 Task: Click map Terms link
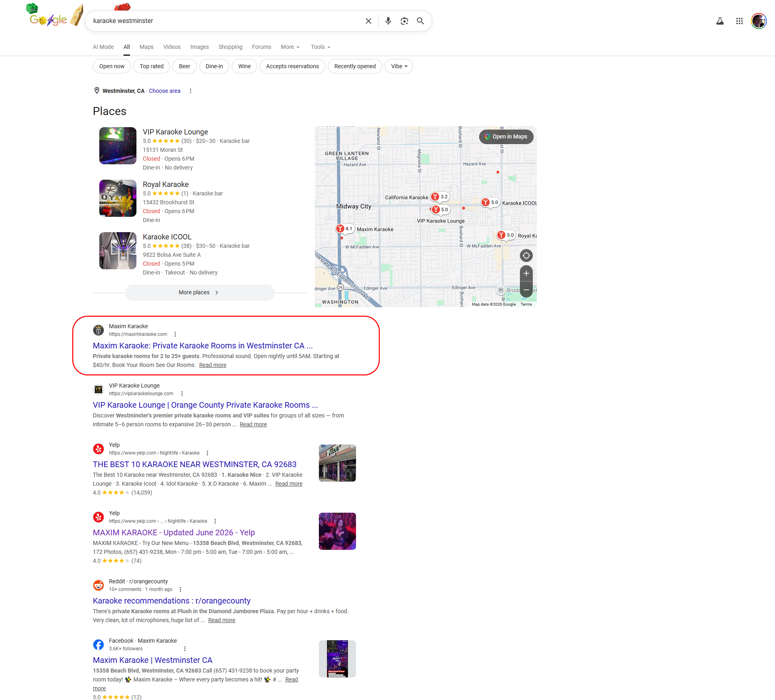point(526,304)
